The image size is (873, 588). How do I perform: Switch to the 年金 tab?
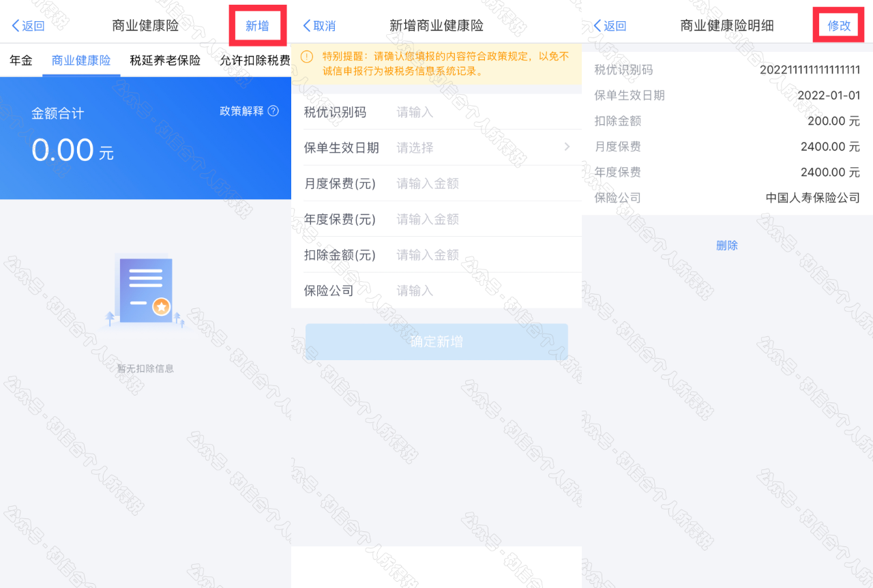pyautogui.click(x=21, y=60)
